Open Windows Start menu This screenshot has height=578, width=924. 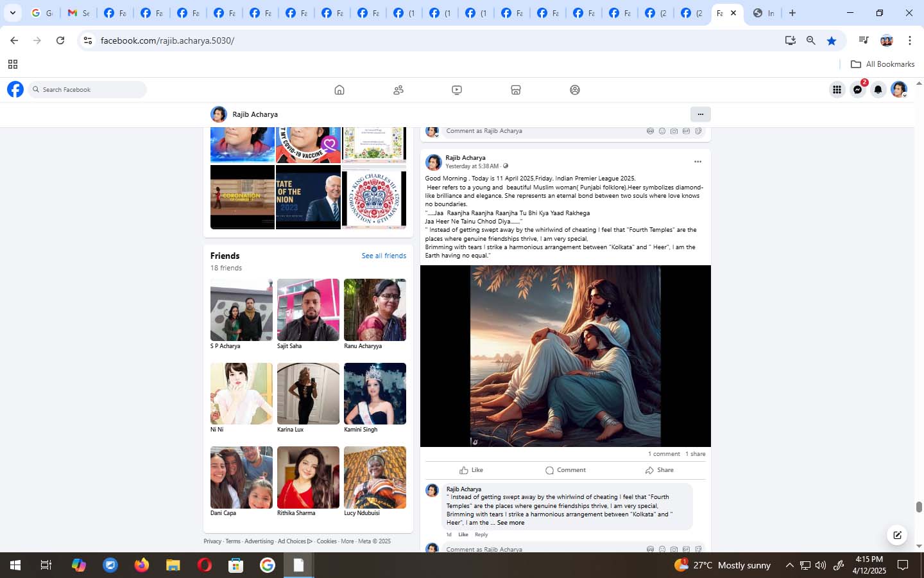click(x=15, y=565)
